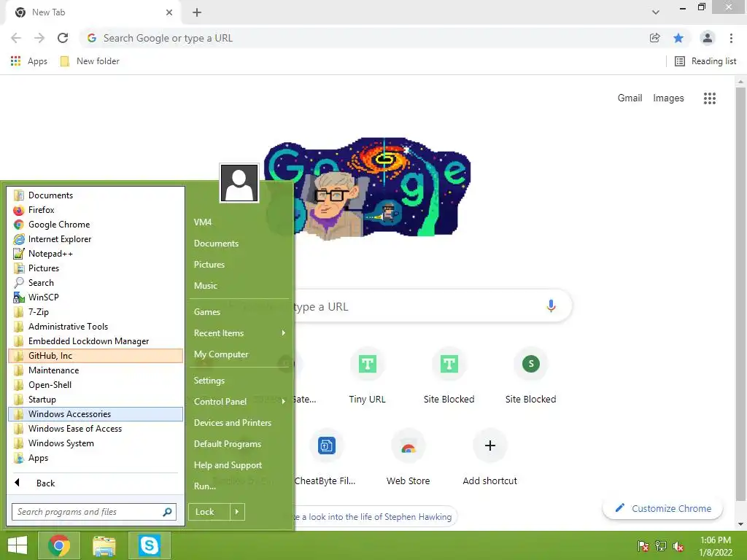Open the Google apps grid launcher
747x560 pixels.
click(x=709, y=98)
